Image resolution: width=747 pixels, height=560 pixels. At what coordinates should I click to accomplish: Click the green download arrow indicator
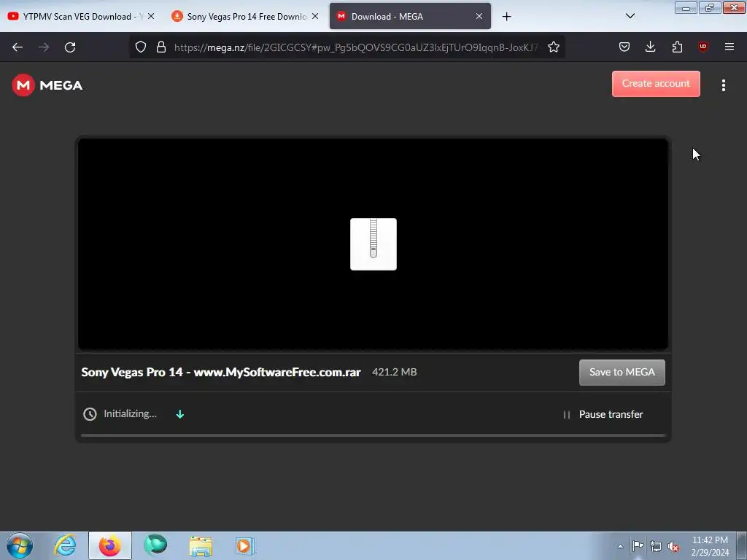(180, 414)
